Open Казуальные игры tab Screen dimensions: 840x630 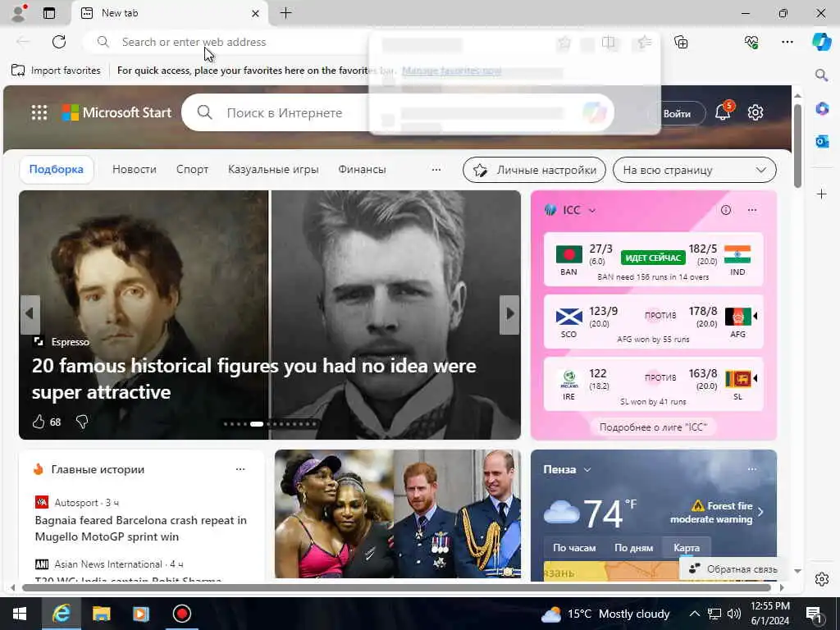(x=273, y=169)
